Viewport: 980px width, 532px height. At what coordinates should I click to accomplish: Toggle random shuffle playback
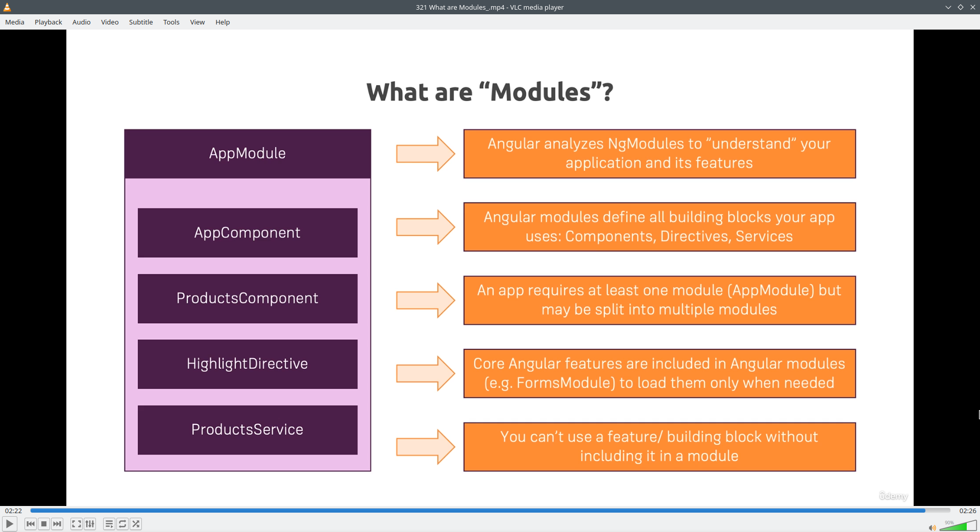(x=136, y=524)
